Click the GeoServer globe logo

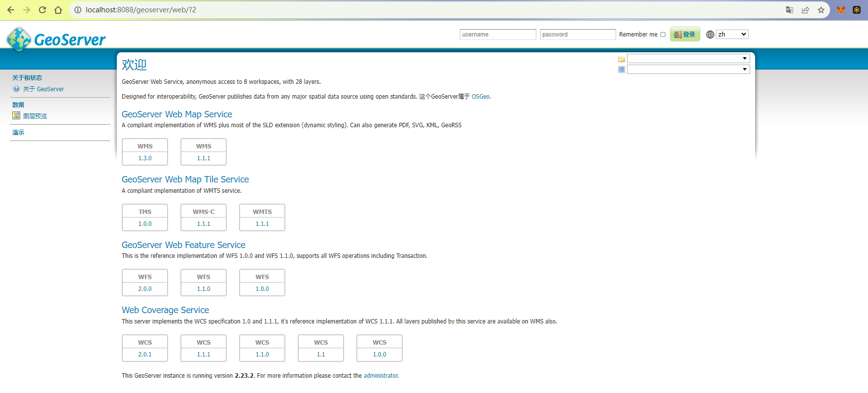(19, 39)
